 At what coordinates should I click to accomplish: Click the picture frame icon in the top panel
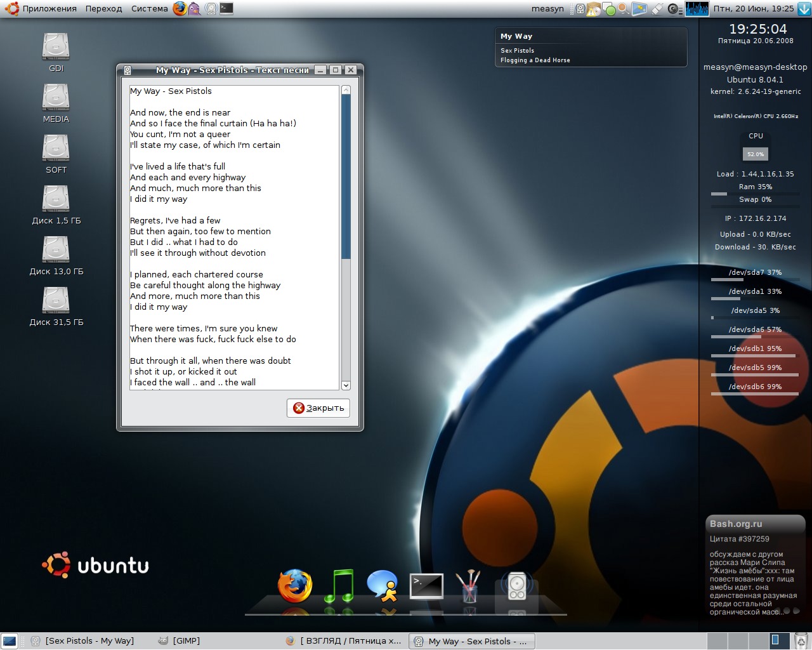tap(639, 8)
